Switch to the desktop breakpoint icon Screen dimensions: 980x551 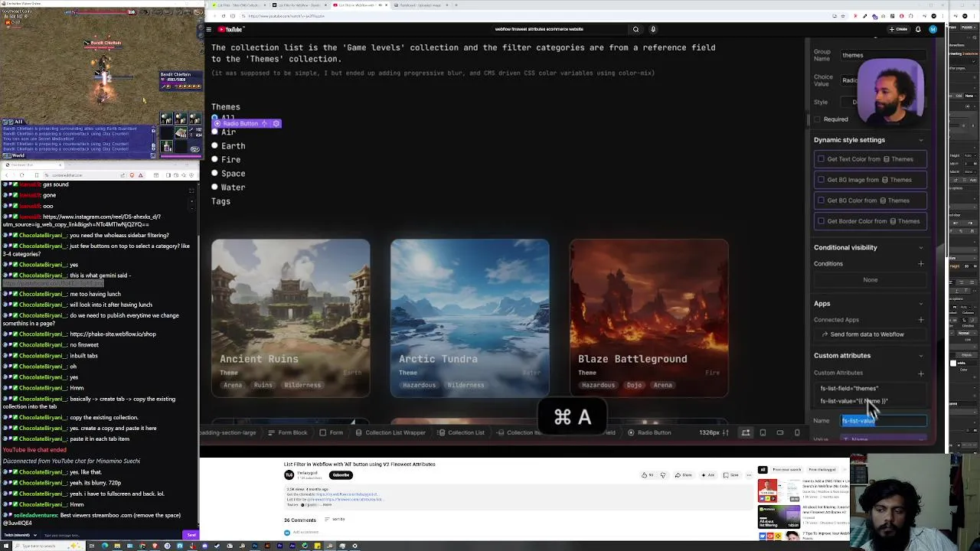pyautogui.click(x=746, y=433)
